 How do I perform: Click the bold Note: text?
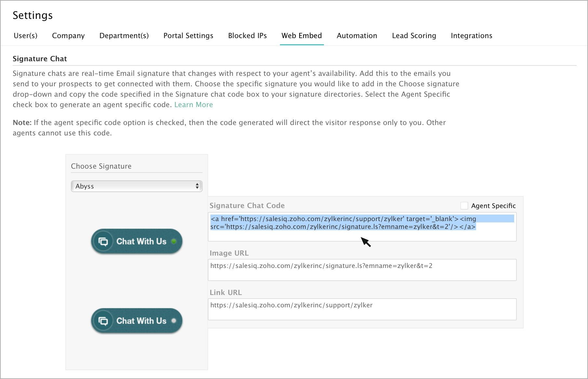pyautogui.click(x=22, y=122)
